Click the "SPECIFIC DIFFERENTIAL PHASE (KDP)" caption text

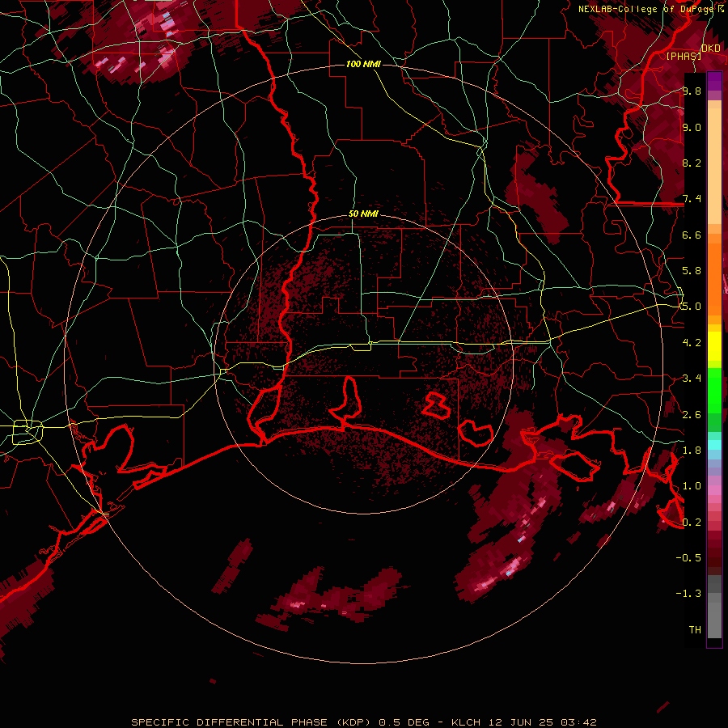[x=252, y=722]
